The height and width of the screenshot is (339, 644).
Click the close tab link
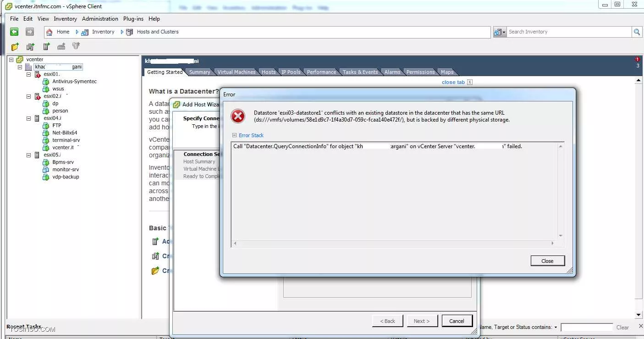click(x=453, y=82)
